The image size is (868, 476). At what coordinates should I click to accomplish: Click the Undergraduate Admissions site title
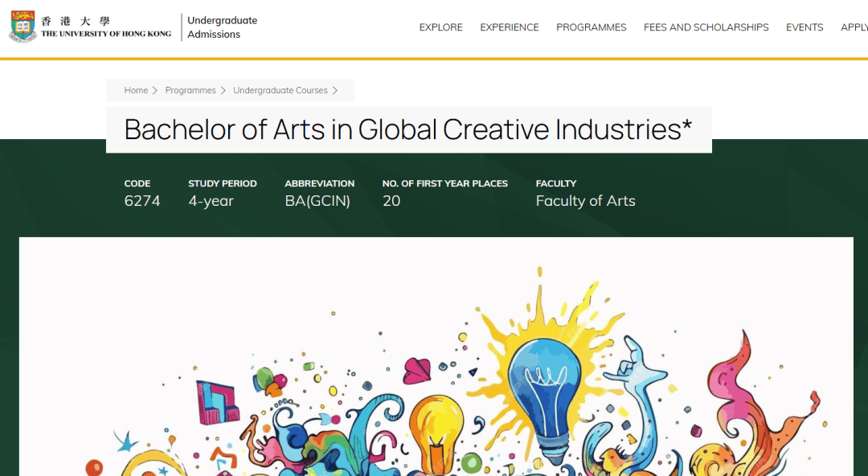pyautogui.click(x=222, y=27)
